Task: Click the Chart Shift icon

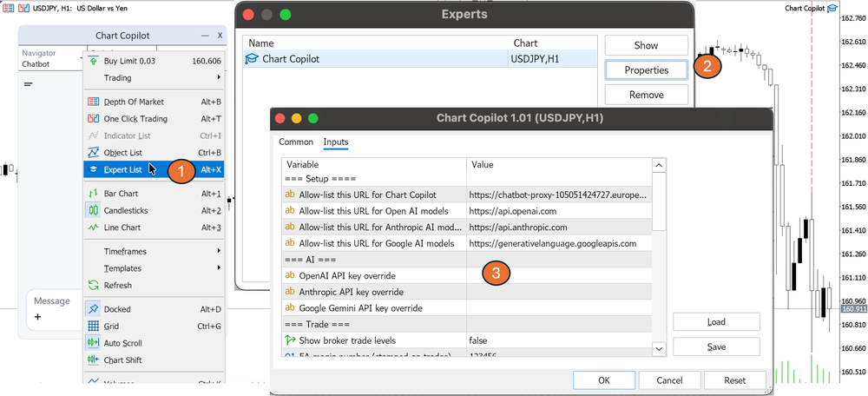Action: tap(94, 360)
